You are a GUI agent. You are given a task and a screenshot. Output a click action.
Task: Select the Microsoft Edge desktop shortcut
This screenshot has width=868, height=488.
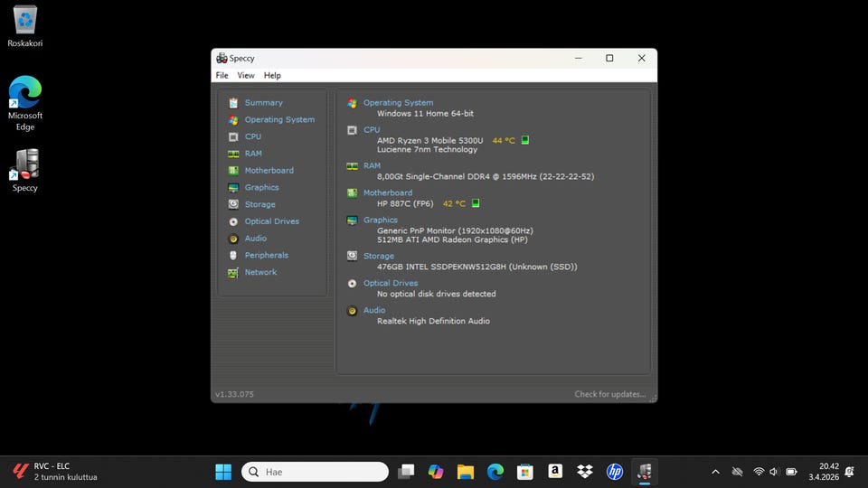[x=25, y=103]
